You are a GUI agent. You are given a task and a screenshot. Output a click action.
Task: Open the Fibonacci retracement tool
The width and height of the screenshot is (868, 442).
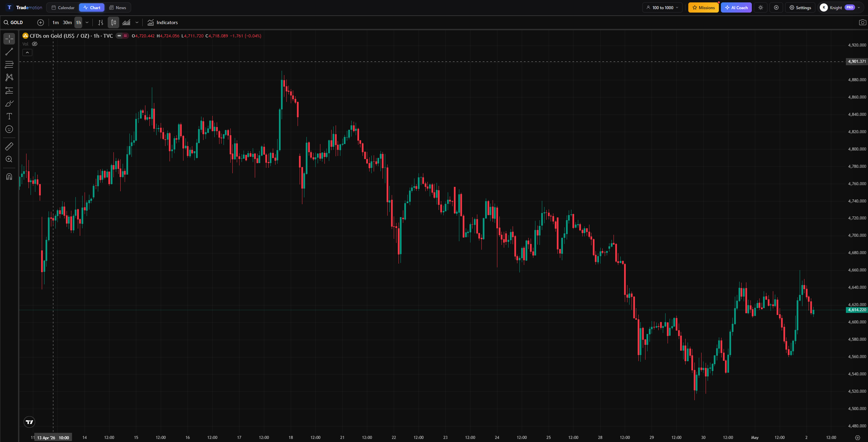click(9, 65)
